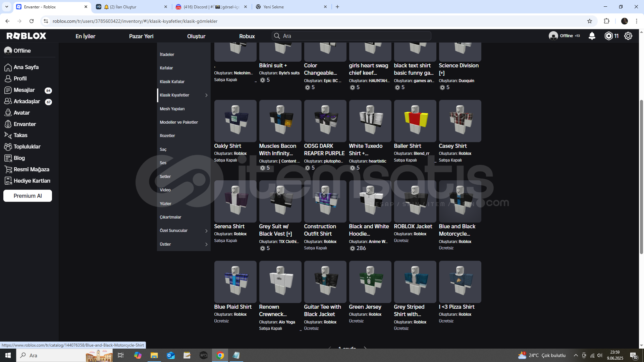Viewport: 644px width, 362px height.
Task: Open the Baller Shirt item link
Action: tap(407, 146)
